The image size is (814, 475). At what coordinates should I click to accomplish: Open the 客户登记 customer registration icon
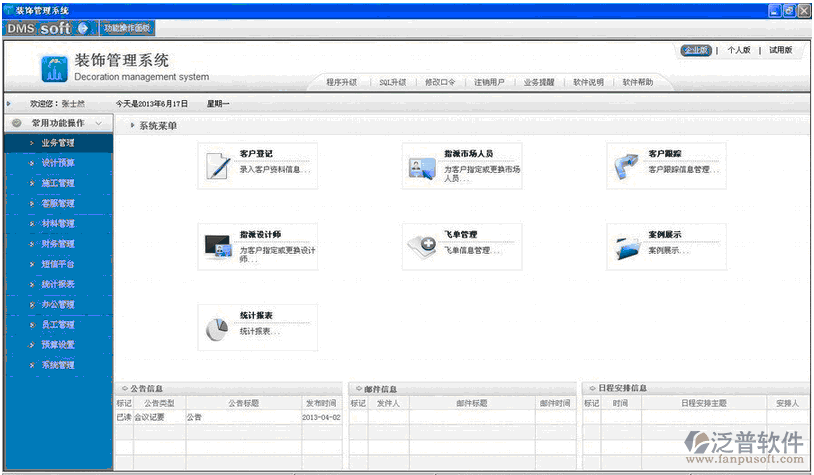point(217,166)
